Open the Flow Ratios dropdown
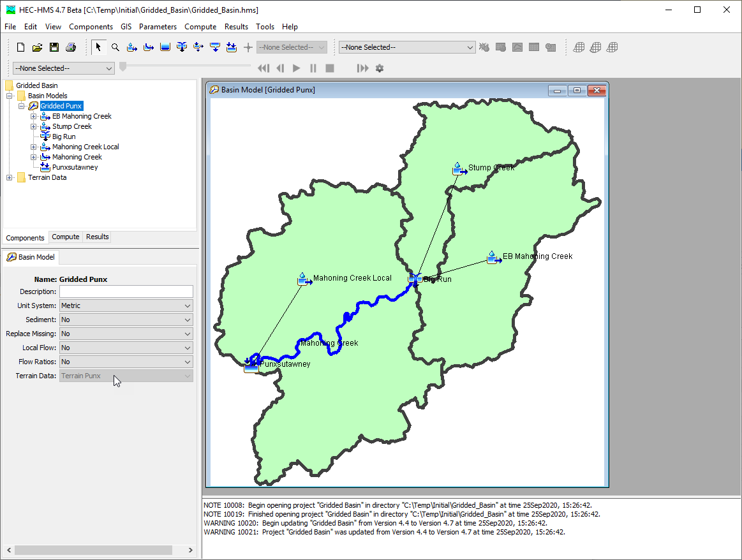This screenshot has height=560, width=742. [126, 362]
